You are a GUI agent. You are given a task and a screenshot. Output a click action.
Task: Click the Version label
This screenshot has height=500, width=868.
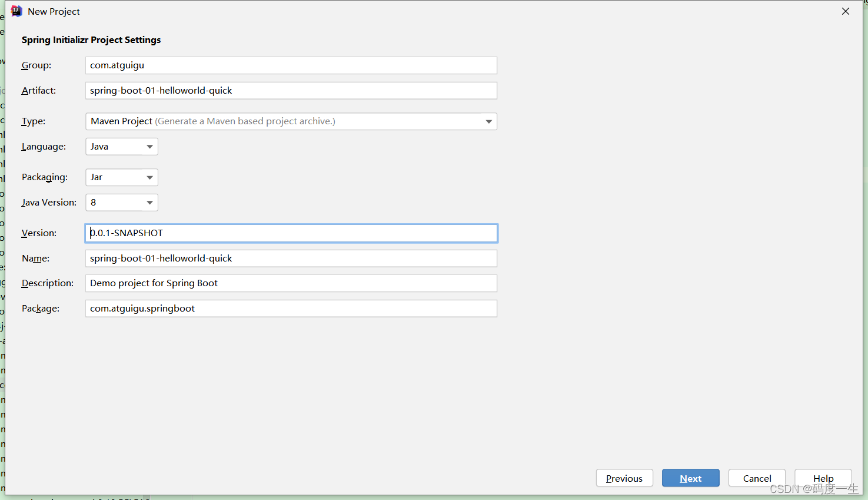(39, 233)
